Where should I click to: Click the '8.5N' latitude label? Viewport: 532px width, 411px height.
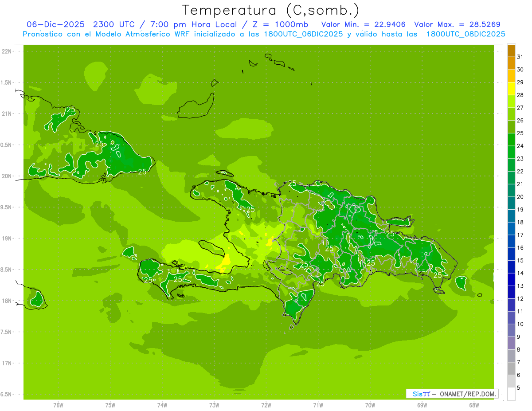tap(7, 270)
